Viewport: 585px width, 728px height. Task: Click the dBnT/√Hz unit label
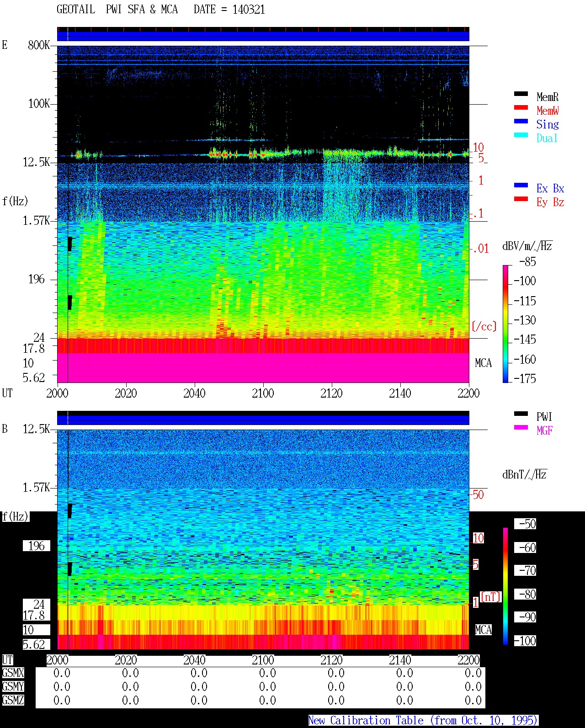tap(525, 474)
